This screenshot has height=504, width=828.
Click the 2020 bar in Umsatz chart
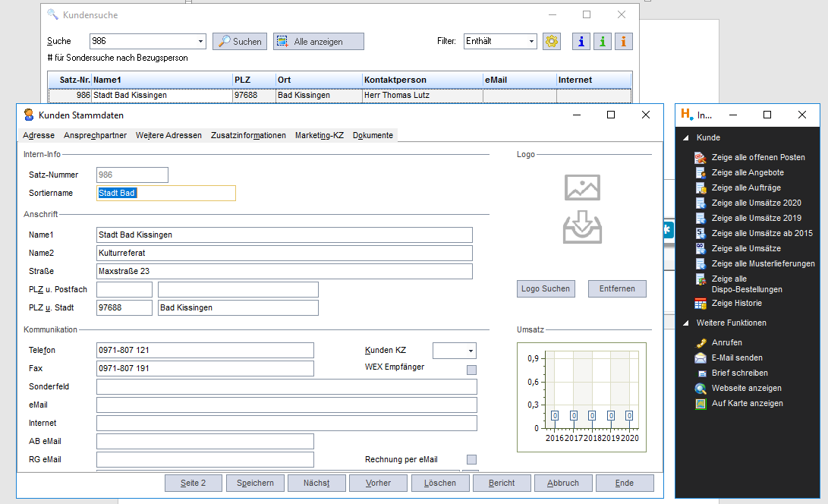(x=629, y=416)
